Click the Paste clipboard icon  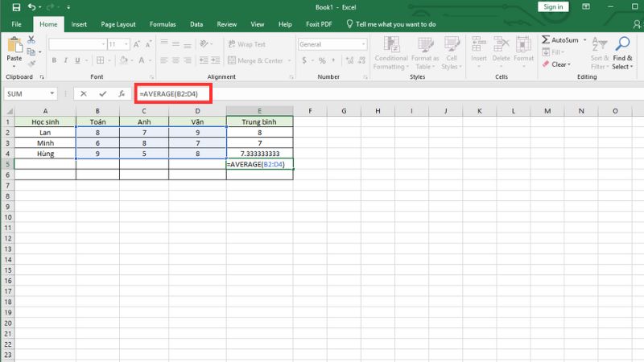pos(14,47)
